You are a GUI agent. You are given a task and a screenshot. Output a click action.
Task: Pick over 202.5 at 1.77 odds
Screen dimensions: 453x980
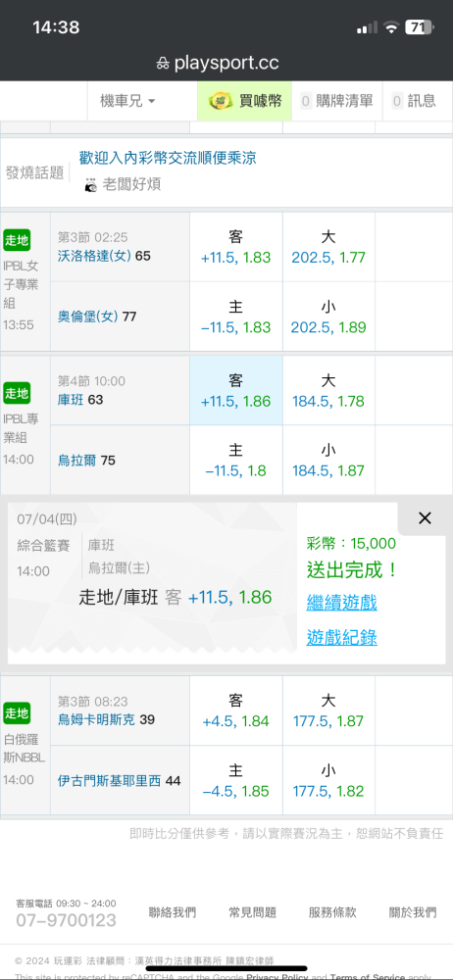click(x=328, y=247)
